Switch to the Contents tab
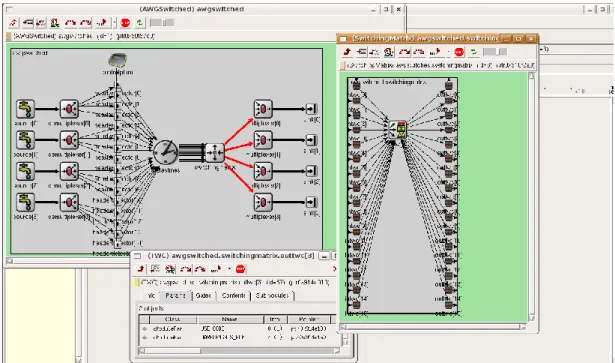615x363 pixels. pos(233,296)
